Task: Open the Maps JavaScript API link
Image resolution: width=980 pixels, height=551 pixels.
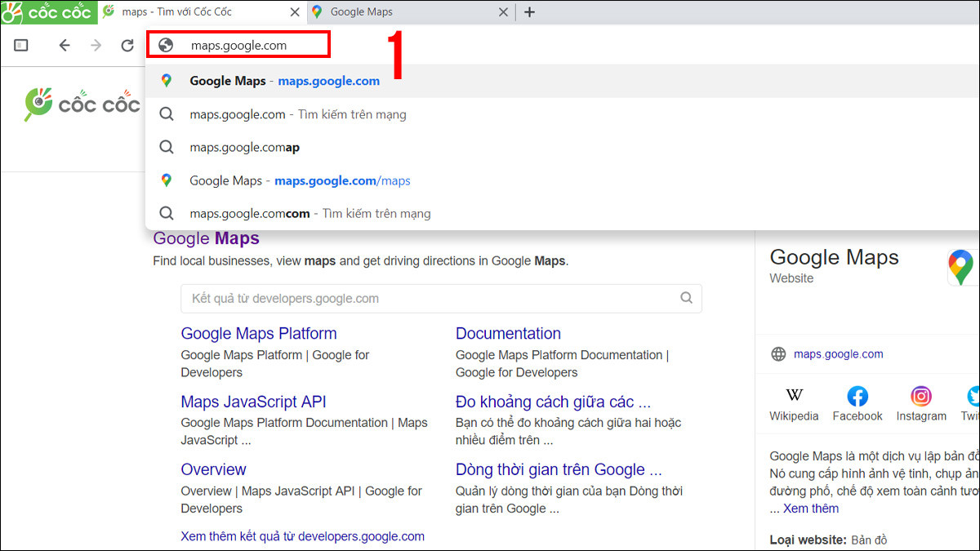Action: pos(253,402)
